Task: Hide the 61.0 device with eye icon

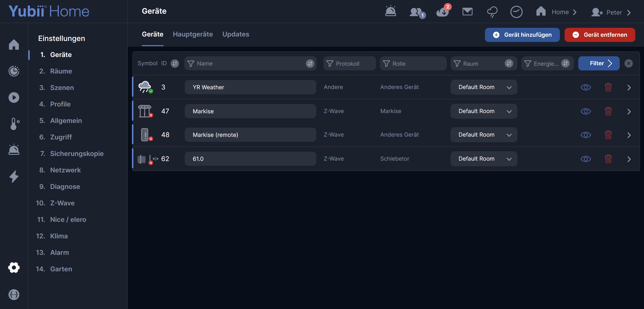Action: click(586, 159)
